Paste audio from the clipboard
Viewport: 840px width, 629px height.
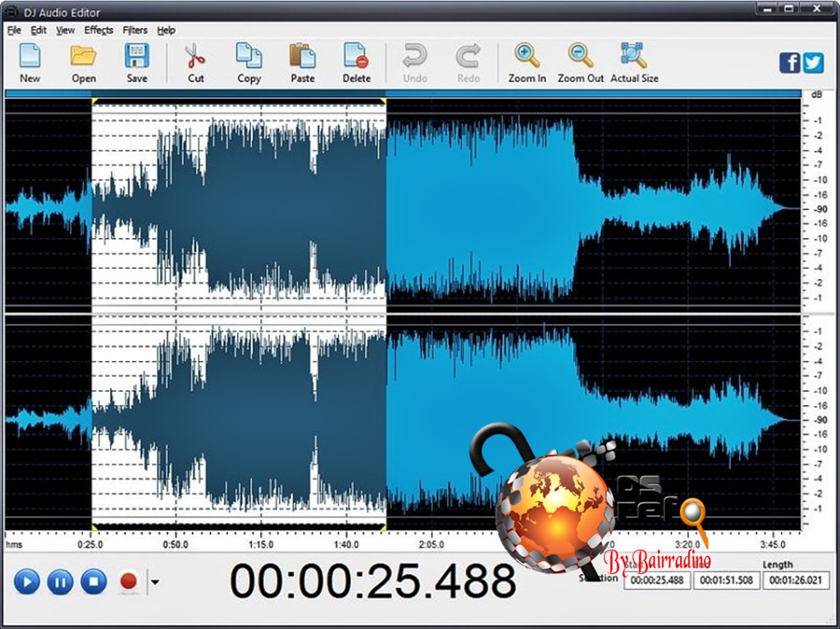303,62
